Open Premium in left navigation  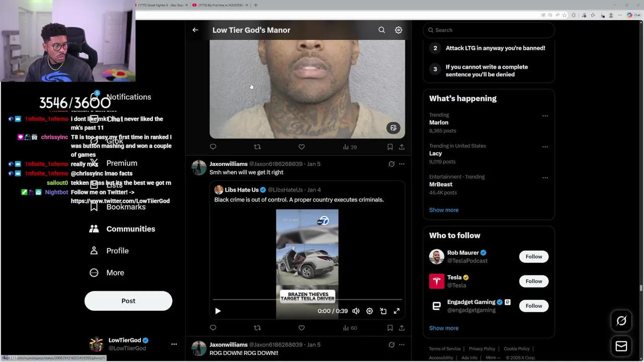coord(114,163)
